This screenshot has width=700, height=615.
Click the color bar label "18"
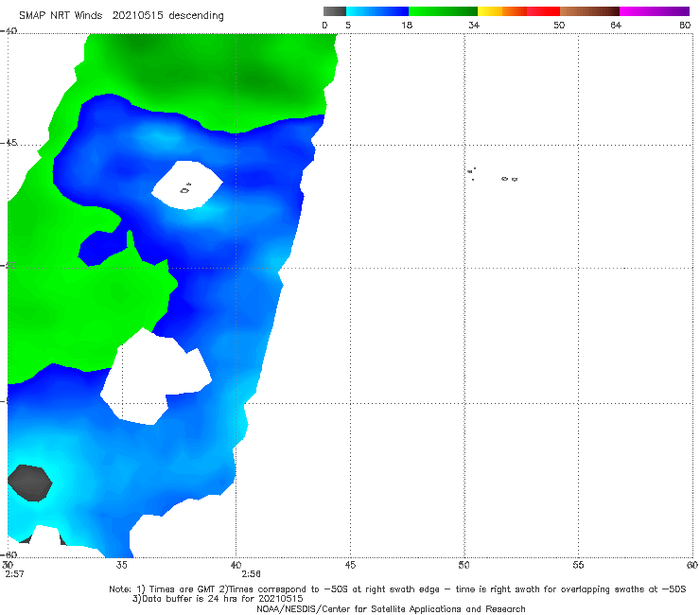407,26
